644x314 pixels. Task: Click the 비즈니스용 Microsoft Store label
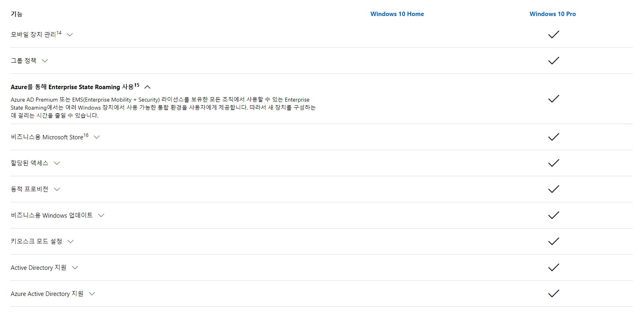point(50,137)
